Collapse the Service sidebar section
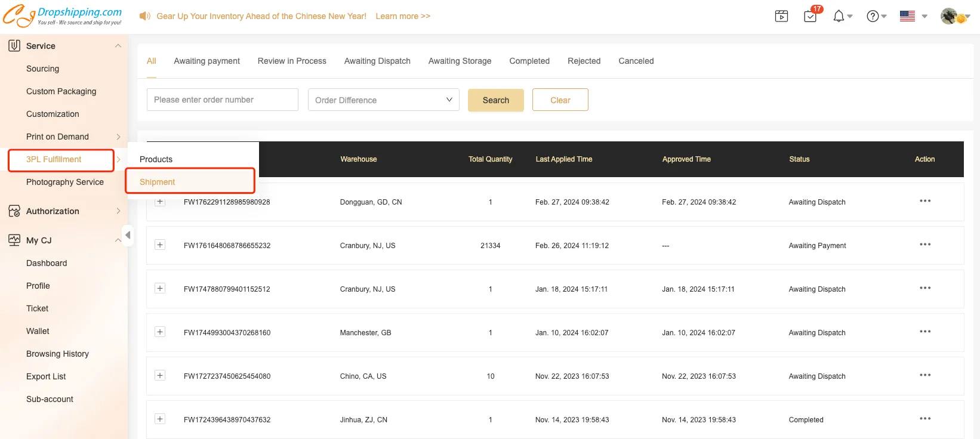This screenshot has width=980, height=439. pyautogui.click(x=118, y=46)
